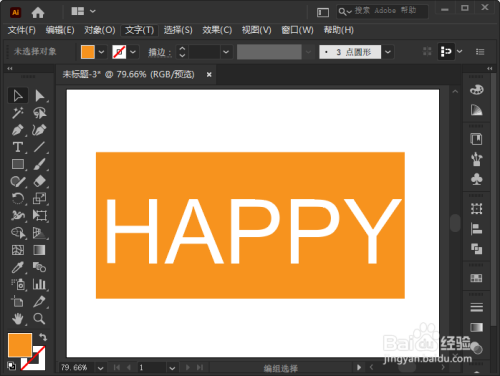Close the 未标题-3 document tab

tap(209, 74)
